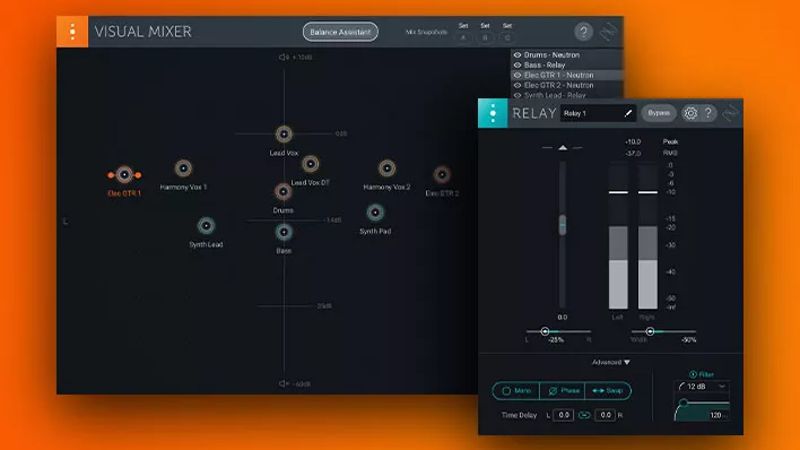This screenshot has height=450, width=800.
Task: Click the gain value 0.0 below fader
Action: coord(562,317)
